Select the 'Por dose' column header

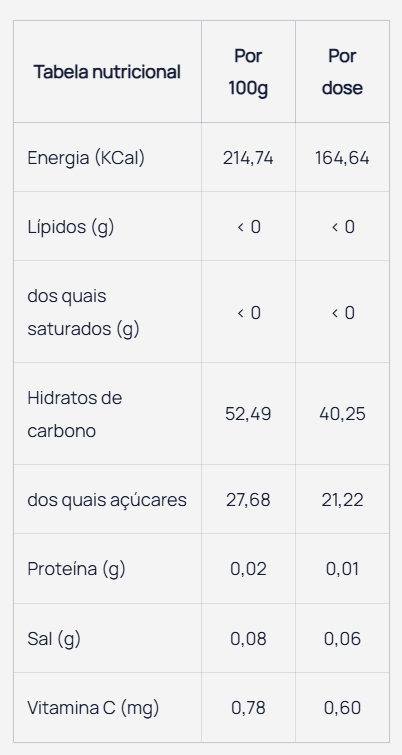342,72
